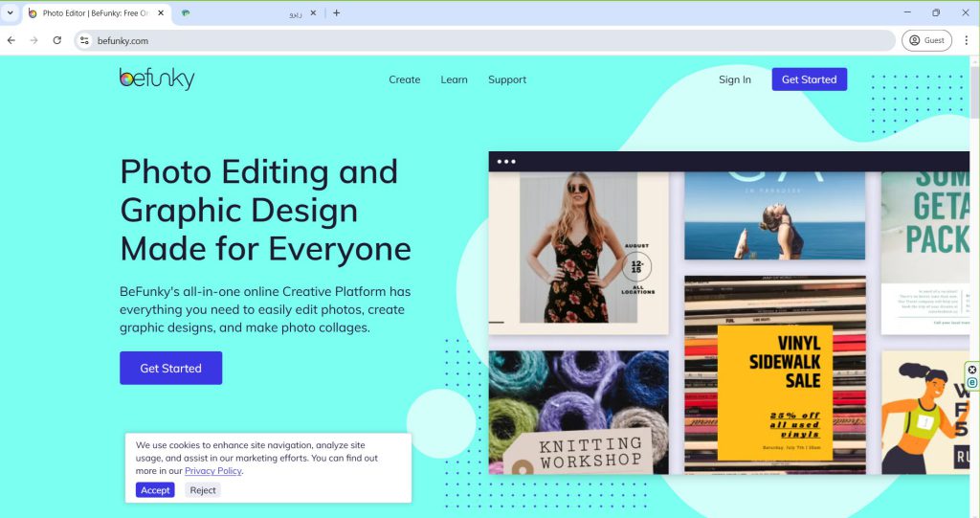Click Get Started in the header

pyautogui.click(x=810, y=79)
